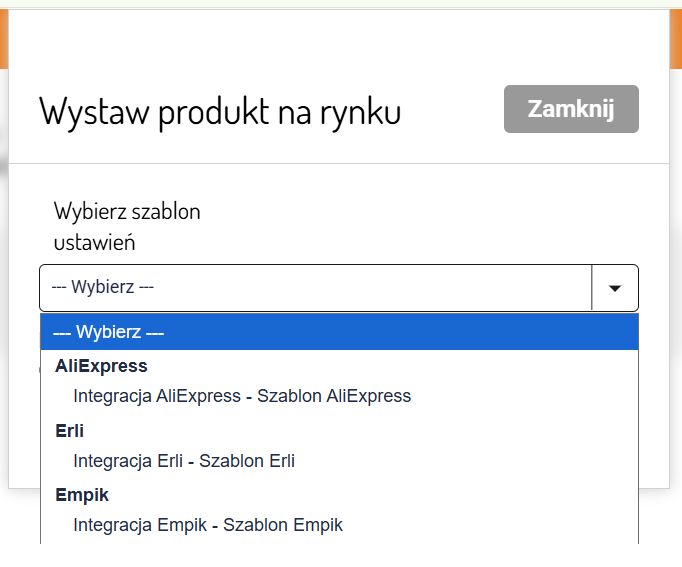The image size is (682, 567).
Task: Click the 'Wystaw produkt na rynku' heading
Action: point(220,111)
